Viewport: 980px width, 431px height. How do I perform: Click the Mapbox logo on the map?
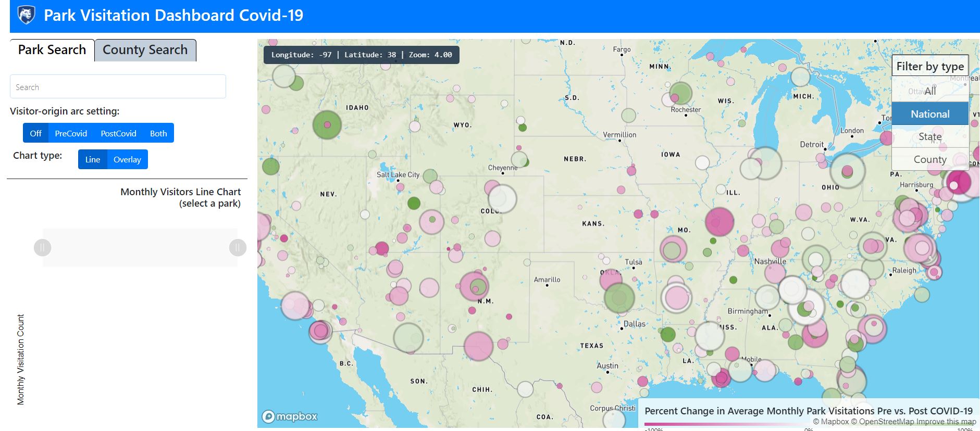(290, 416)
